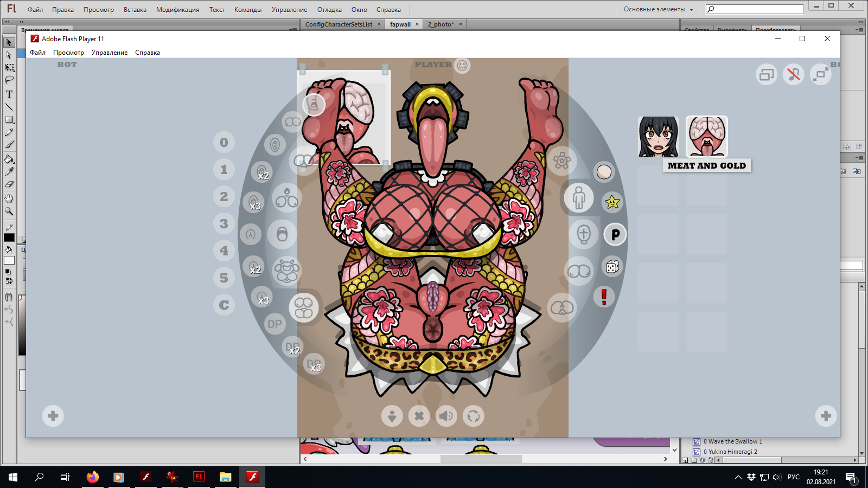Select the Hand tool
Screen dimensions: 868x488
9,198
